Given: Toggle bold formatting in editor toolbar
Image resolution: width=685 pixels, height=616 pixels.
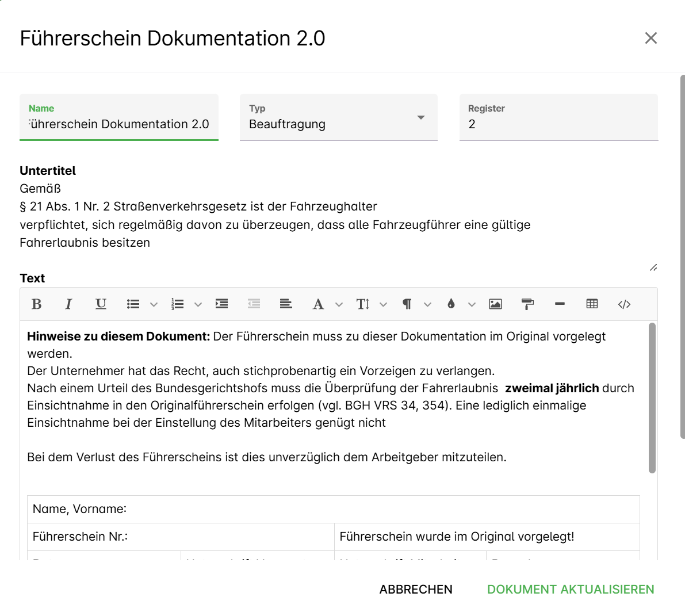Looking at the screenshot, I should 36,304.
